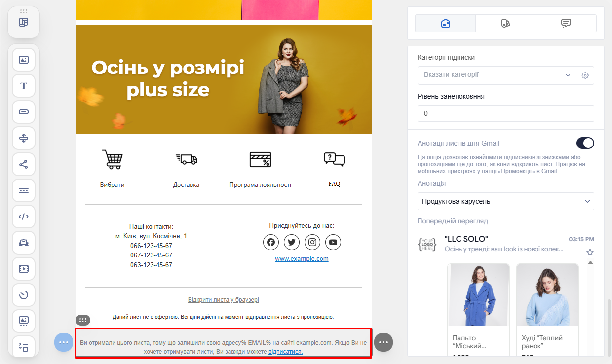Click the drag handle above the footer block
The width and height of the screenshot is (612, 364).
click(x=83, y=320)
